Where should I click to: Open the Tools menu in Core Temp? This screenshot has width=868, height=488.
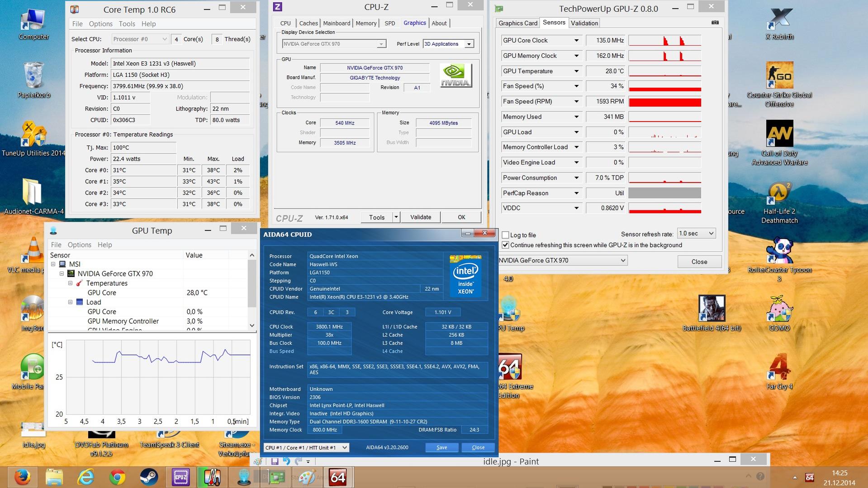coord(127,24)
